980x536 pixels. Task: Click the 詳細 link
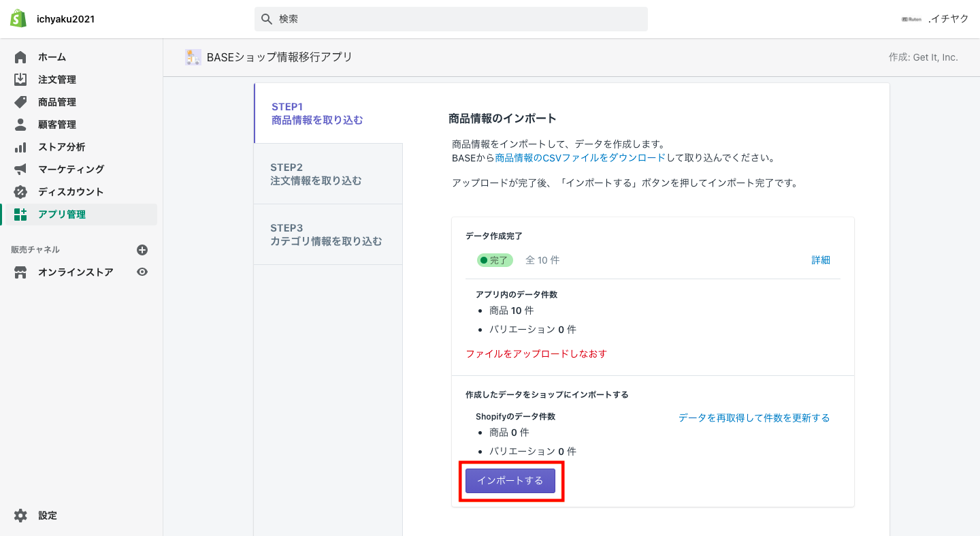point(821,260)
